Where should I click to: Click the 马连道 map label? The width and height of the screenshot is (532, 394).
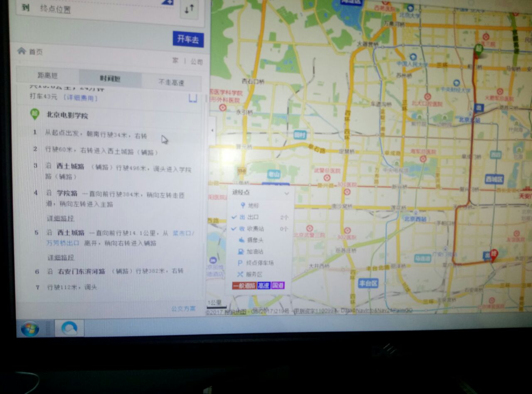(422, 258)
